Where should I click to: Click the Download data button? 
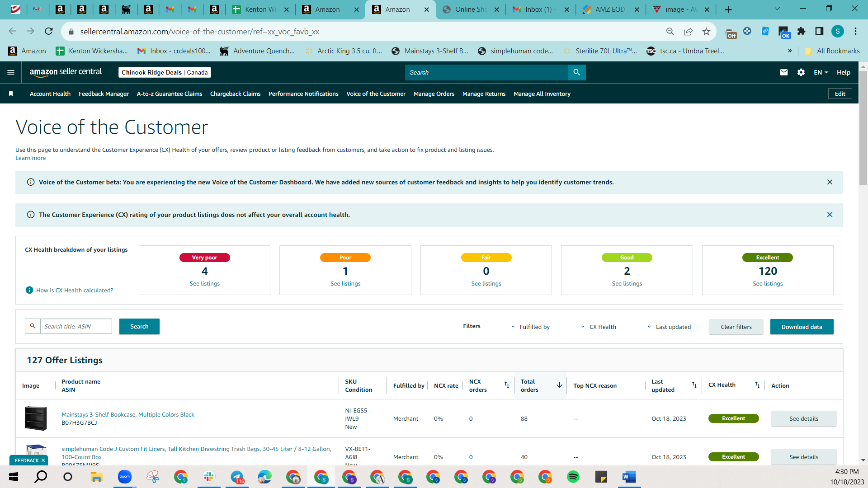coord(802,327)
